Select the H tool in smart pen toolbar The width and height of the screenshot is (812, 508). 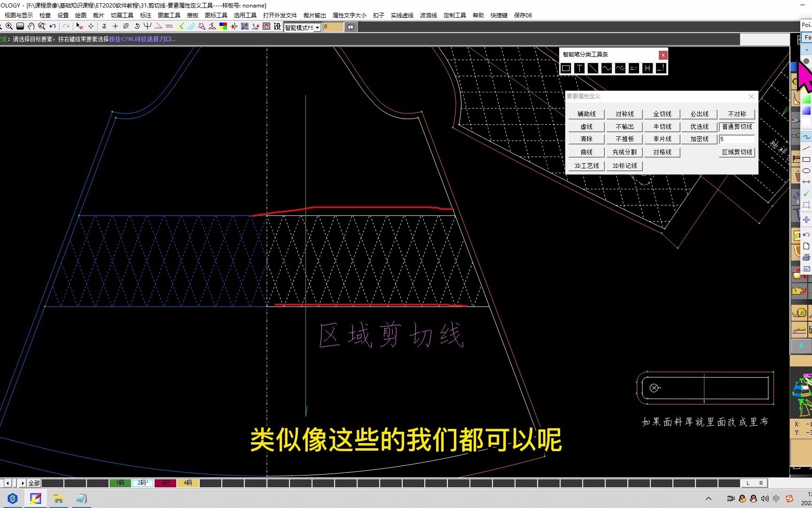pos(648,68)
